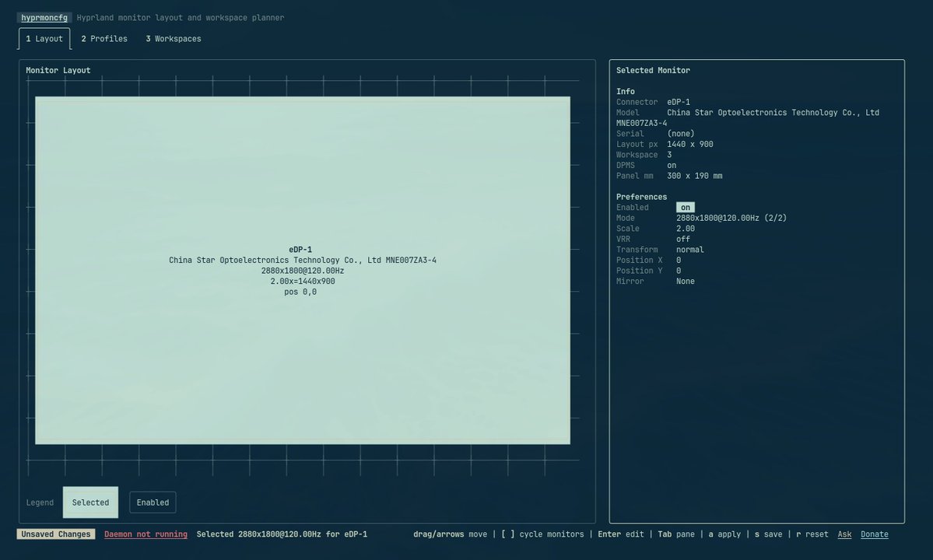Select the Position Y value
Screen dimensions: 933x560
[679, 271]
